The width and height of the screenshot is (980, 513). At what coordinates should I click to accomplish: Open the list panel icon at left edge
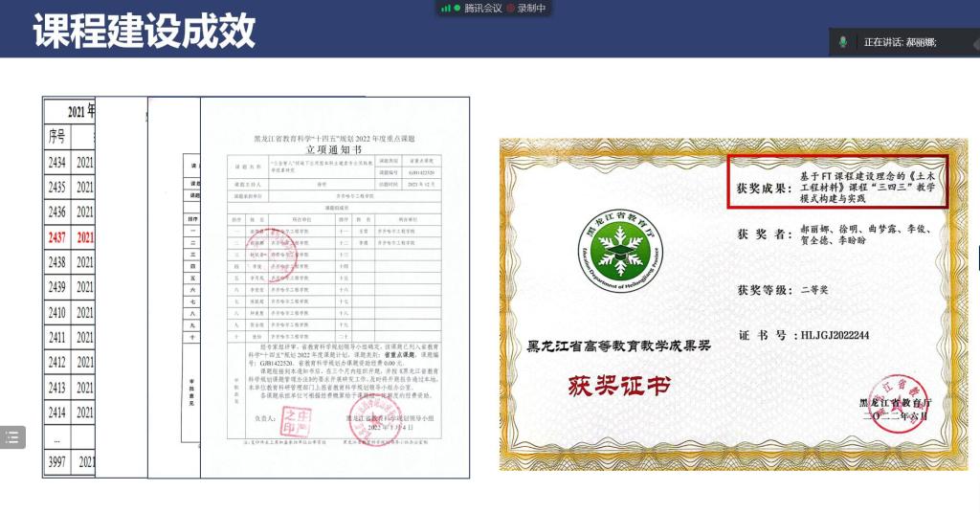point(12,437)
